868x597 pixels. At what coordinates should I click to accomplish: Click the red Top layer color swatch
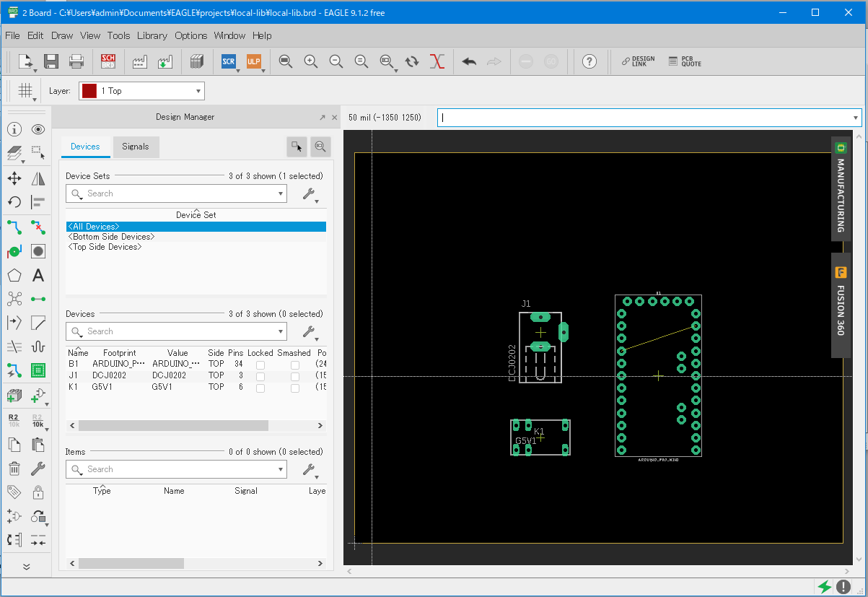[89, 91]
